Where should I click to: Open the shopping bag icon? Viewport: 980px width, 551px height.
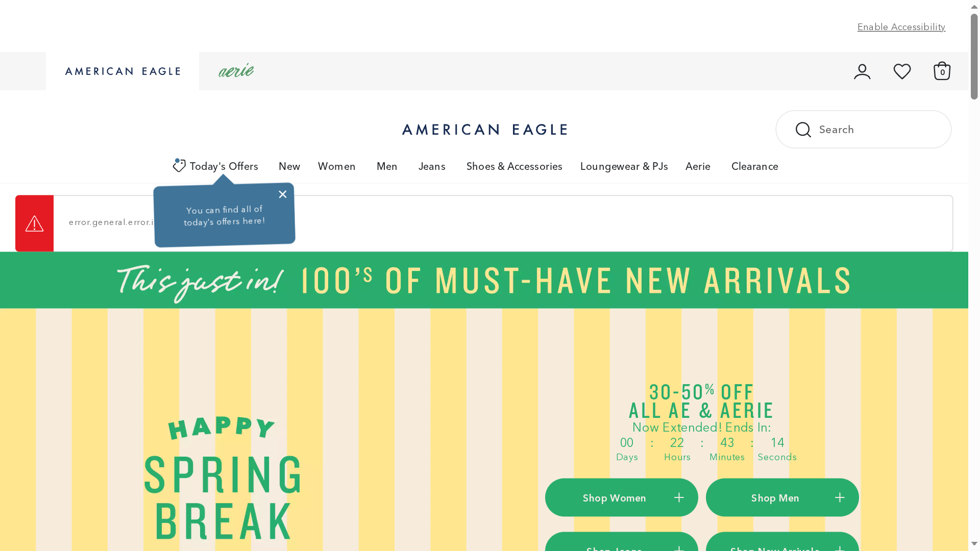pos(942,71)
